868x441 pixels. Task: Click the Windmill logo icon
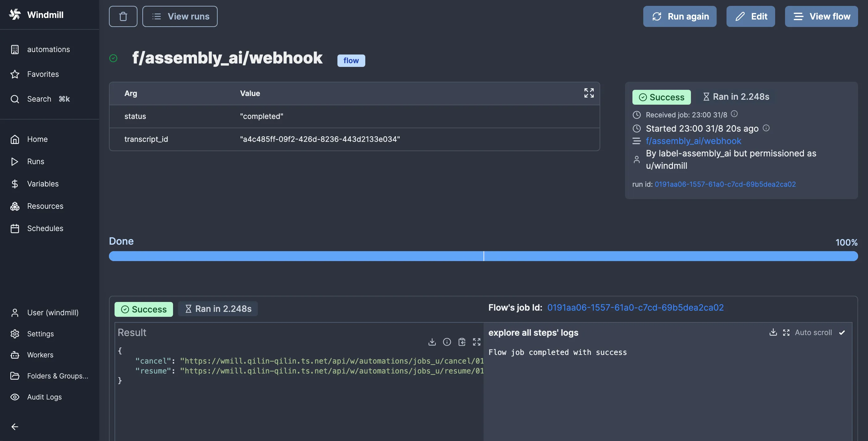click(15, 15)
